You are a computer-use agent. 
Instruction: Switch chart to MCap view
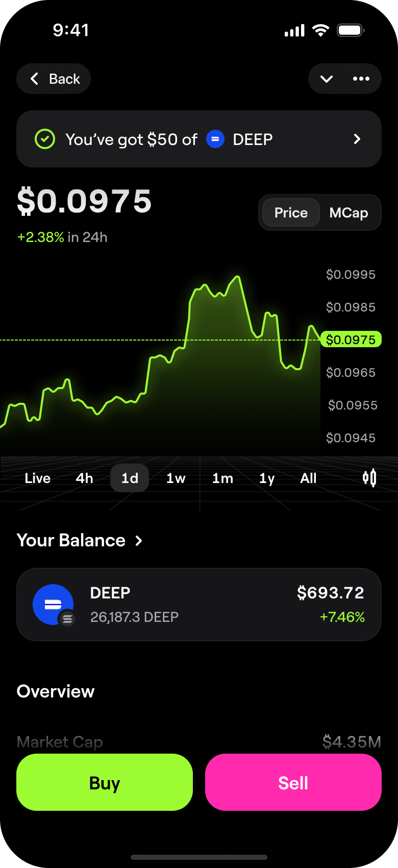(349, 212)
